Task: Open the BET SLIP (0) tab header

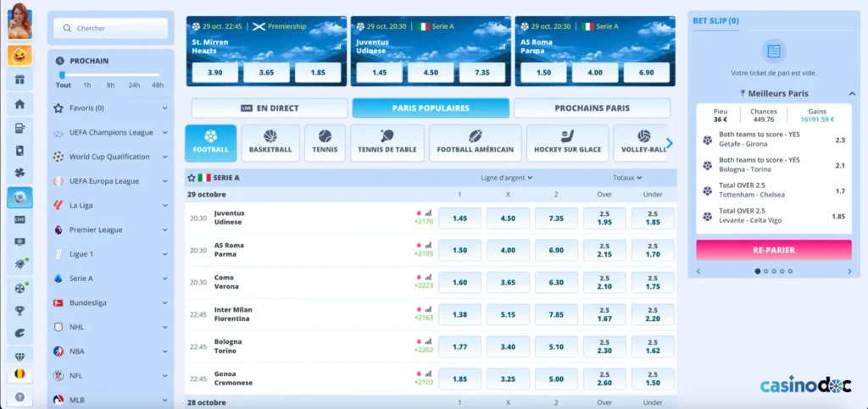Action: pos(715,21)
